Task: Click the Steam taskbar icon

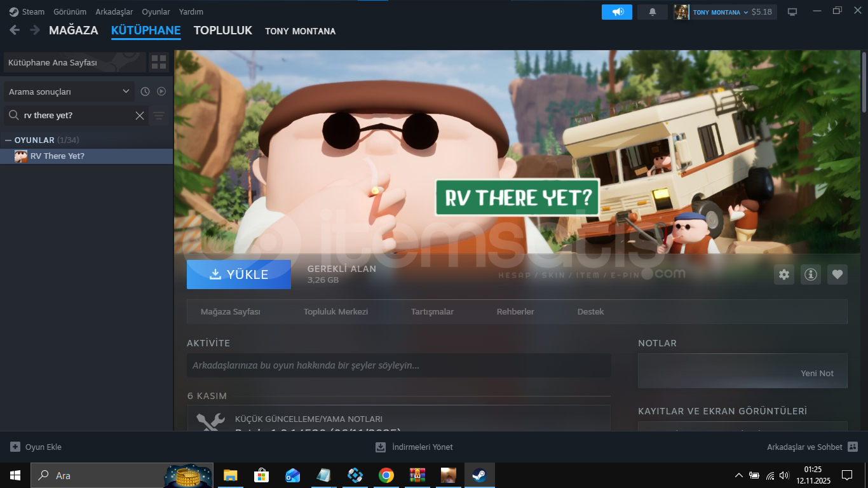Action: pos(479,475)
